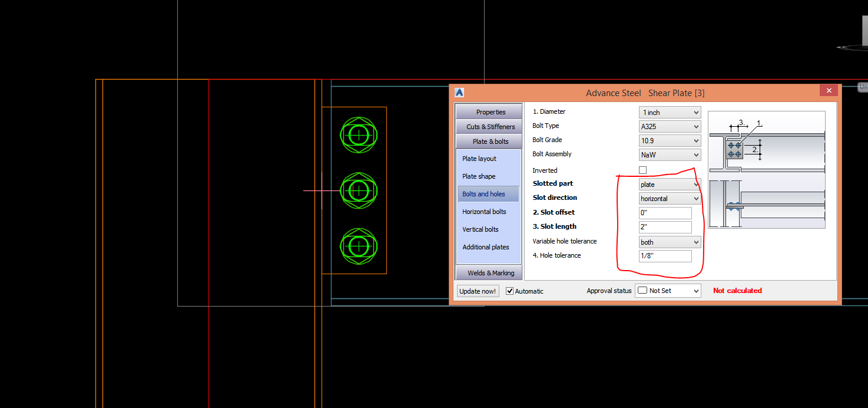Enable the Inverted checkbox
This screenshot has height=408, width=868.
[x=642, y=169]
